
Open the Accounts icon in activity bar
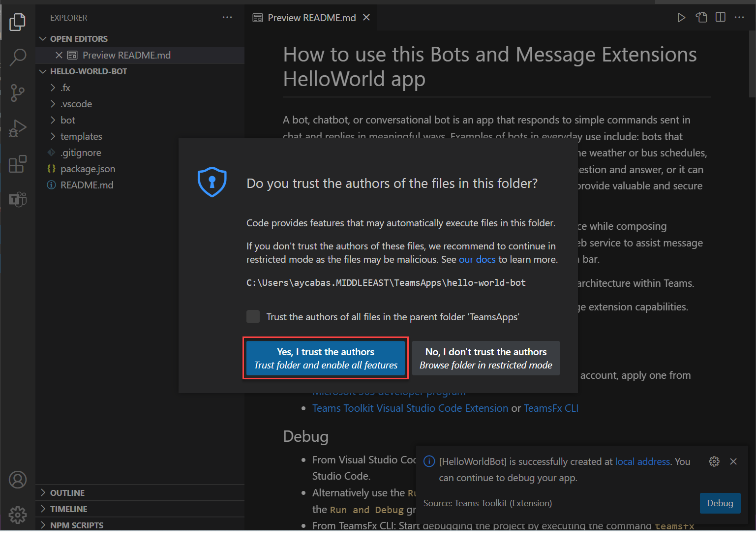coord(18,480)
